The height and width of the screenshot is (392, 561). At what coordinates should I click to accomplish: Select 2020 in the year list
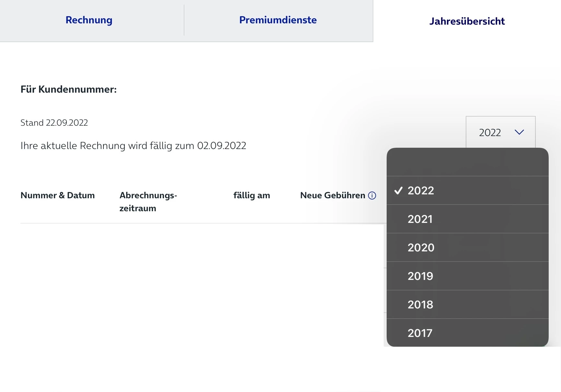pyautogui.click(x=421, y=248)
